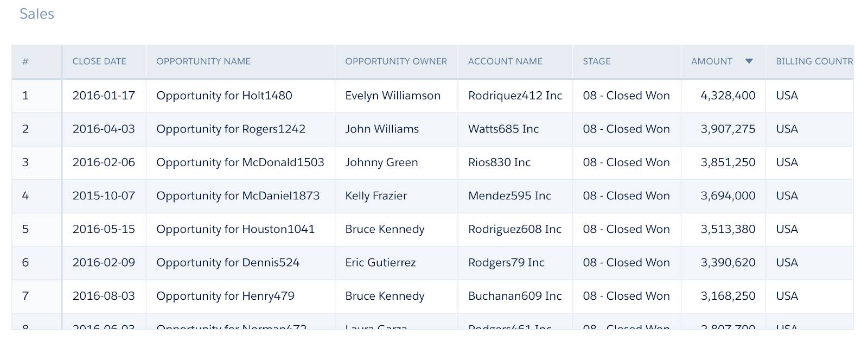The height and width of the screenshot is (347, 868).
Task: Open Opportunity for Holt1480
Action: [224, 96]
